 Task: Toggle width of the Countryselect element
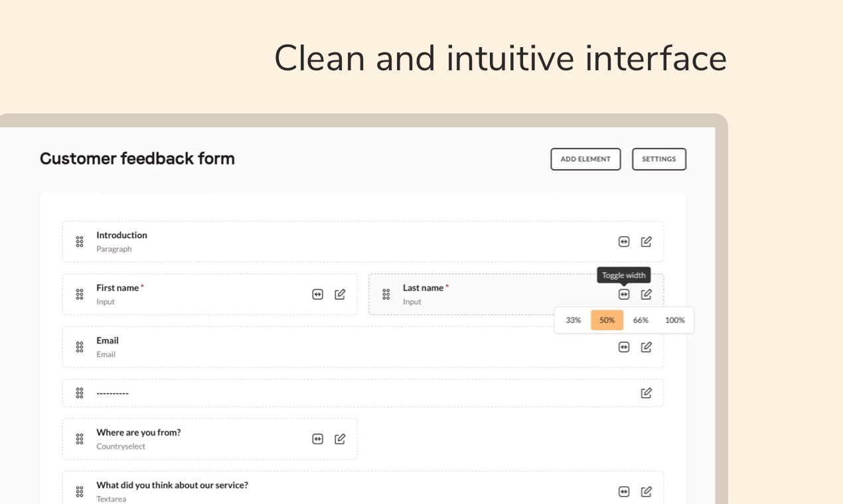click(318, 439)
